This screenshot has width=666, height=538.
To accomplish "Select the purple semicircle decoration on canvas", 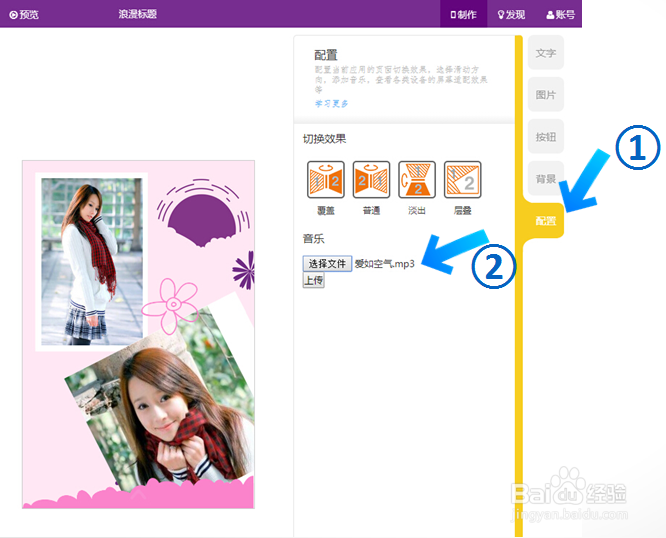I will (203, 221).
